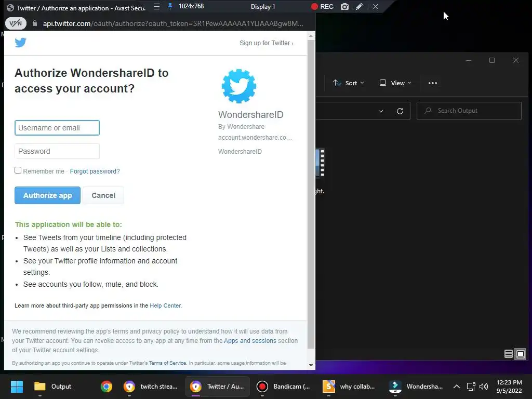The width and height of the screenshot is (532, 399).
Task: Click the Password field
Action: coord(57,151)
